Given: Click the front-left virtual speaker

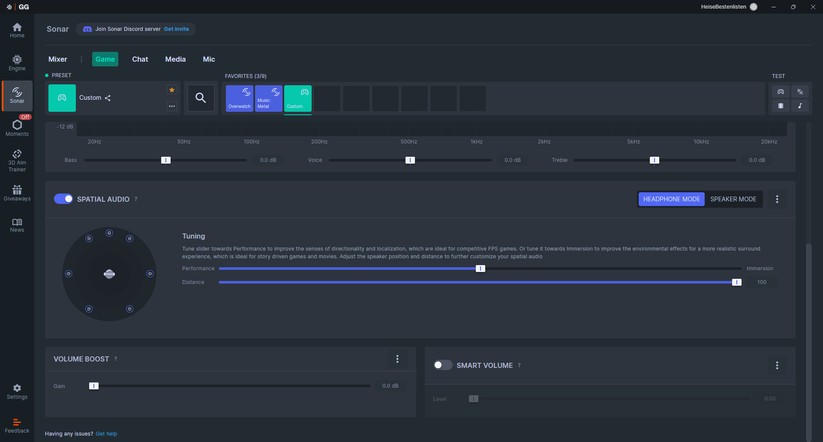Looking at the screenshot, I should click(x=89, y=238).
